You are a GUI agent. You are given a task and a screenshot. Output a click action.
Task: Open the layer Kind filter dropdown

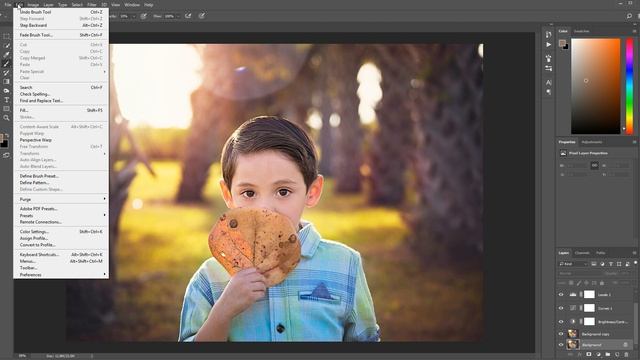click(573, 264)
